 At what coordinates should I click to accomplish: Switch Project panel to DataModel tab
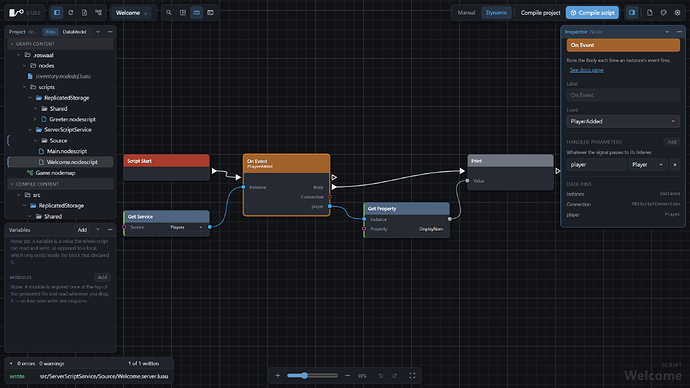coord(74,32)
